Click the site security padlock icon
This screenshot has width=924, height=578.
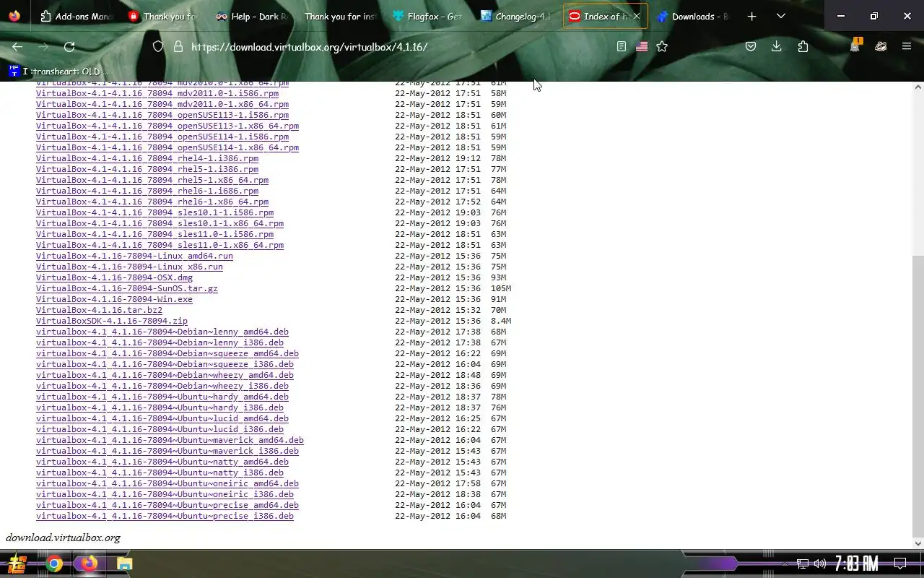pyautogui.click(x=178, y=46)
